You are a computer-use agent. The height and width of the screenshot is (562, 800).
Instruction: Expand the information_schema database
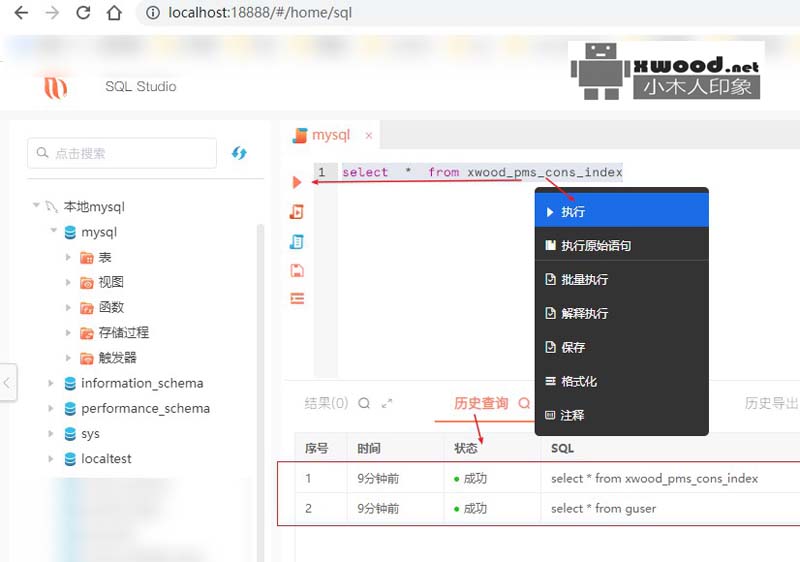51,383
